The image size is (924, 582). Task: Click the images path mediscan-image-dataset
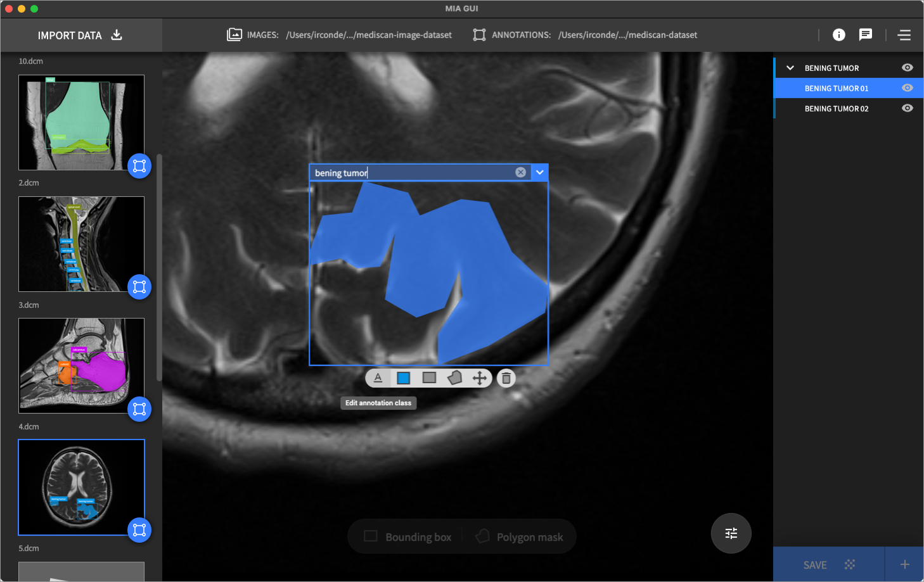click(369, 35)
